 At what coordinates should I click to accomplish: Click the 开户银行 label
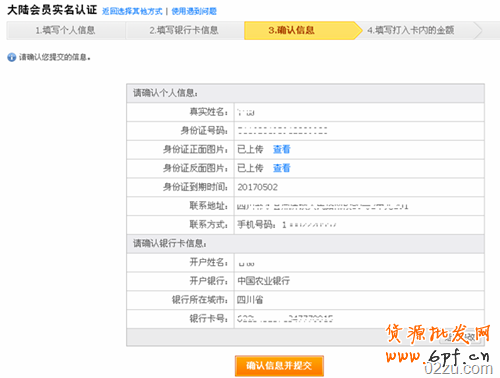click(x=209, y=281)
